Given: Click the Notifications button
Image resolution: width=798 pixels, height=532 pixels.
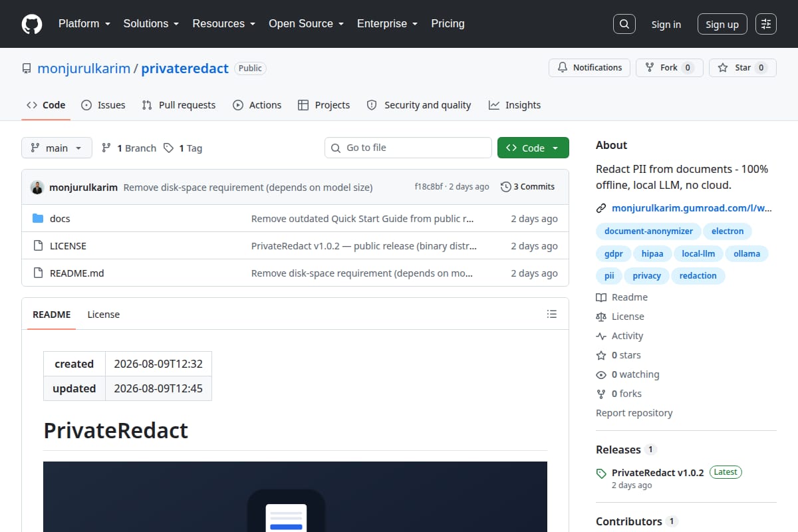Looking at the screenshot, I should 590,68.
